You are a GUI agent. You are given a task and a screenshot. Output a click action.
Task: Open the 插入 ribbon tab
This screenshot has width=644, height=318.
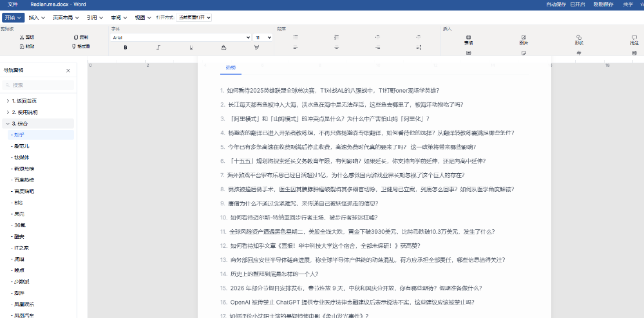click(36, 18)
